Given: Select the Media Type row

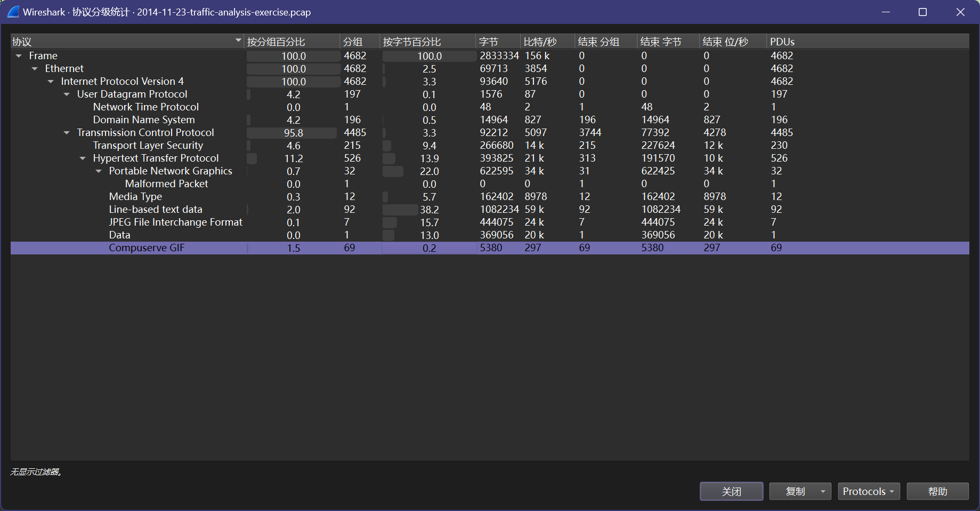Looking at the screenshot, I should pyautogui.click(x=490, y=197).
